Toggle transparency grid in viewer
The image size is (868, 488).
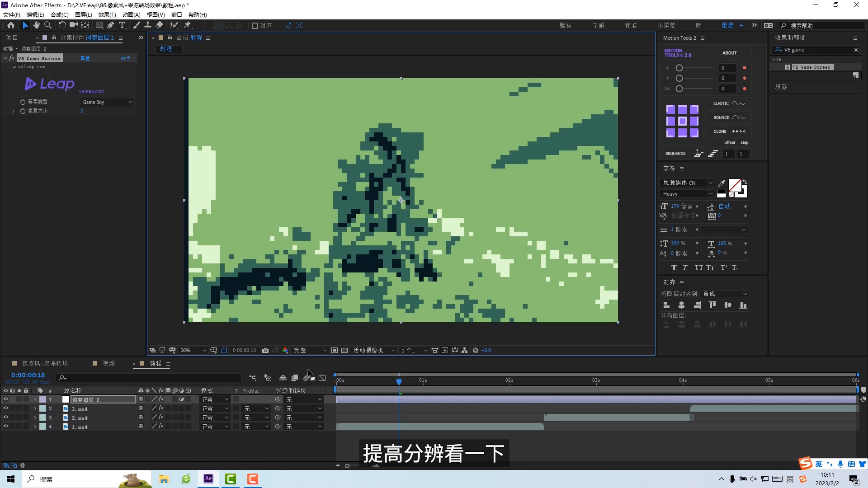[x=344, y=350]
